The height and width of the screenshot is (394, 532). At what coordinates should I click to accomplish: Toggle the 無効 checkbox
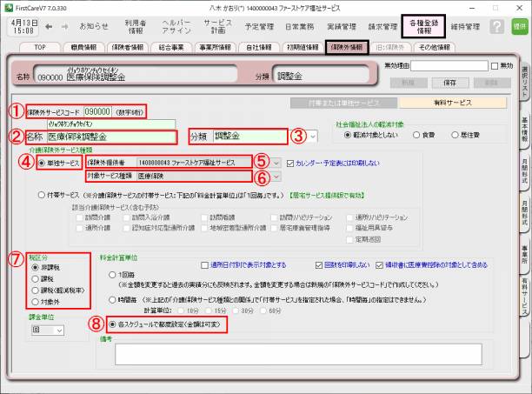click(x=495, y=66)
